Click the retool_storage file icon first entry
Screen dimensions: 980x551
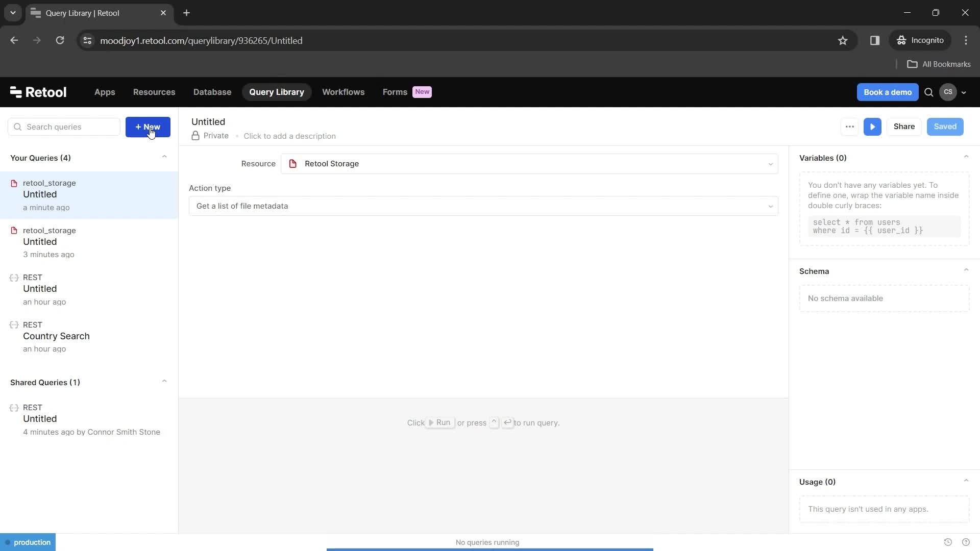tap(14, 183)
